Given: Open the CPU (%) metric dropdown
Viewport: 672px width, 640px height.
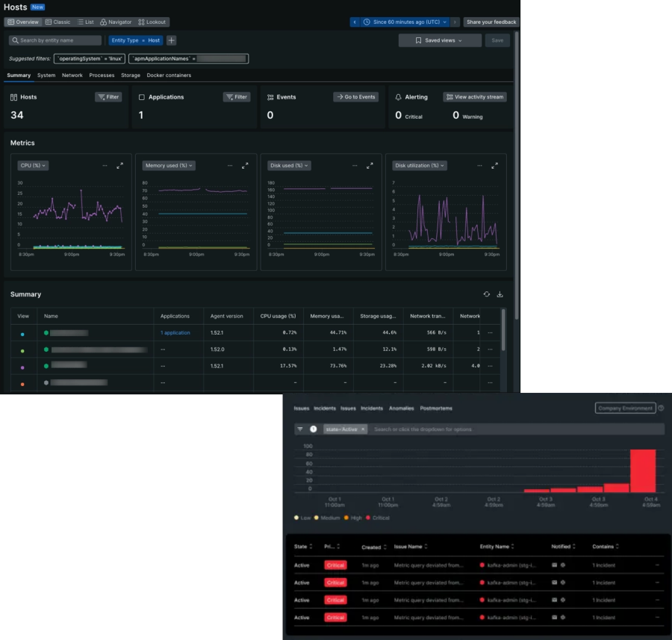Looking at the screenshot, I should (32, 166).
